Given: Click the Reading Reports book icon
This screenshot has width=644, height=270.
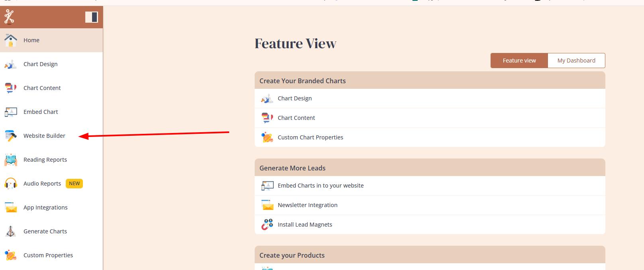Looking at the screenshot, I should (11, 160).
